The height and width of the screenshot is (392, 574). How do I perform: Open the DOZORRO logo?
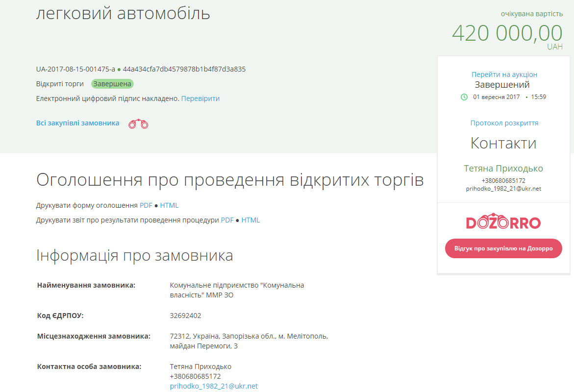click(503, 221)
